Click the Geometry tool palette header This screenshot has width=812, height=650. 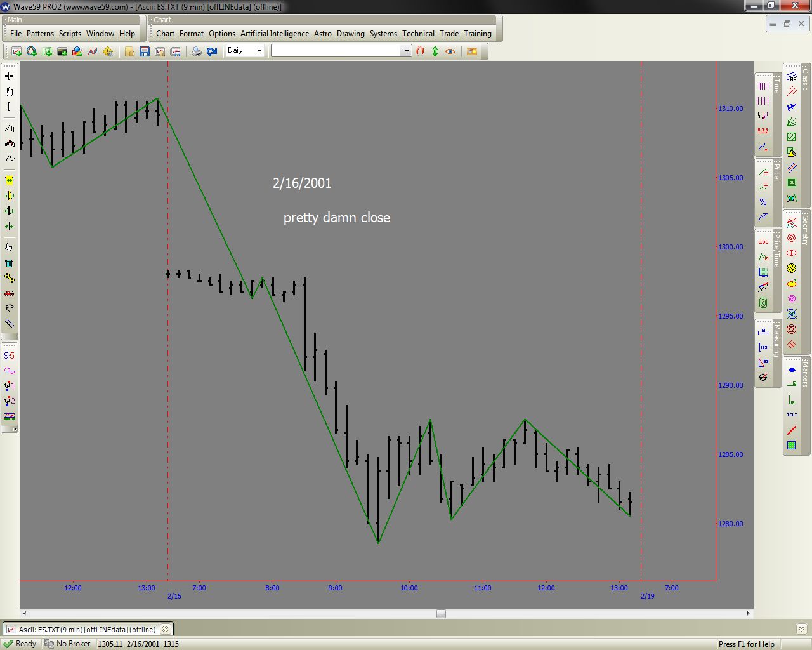(805, 229)
